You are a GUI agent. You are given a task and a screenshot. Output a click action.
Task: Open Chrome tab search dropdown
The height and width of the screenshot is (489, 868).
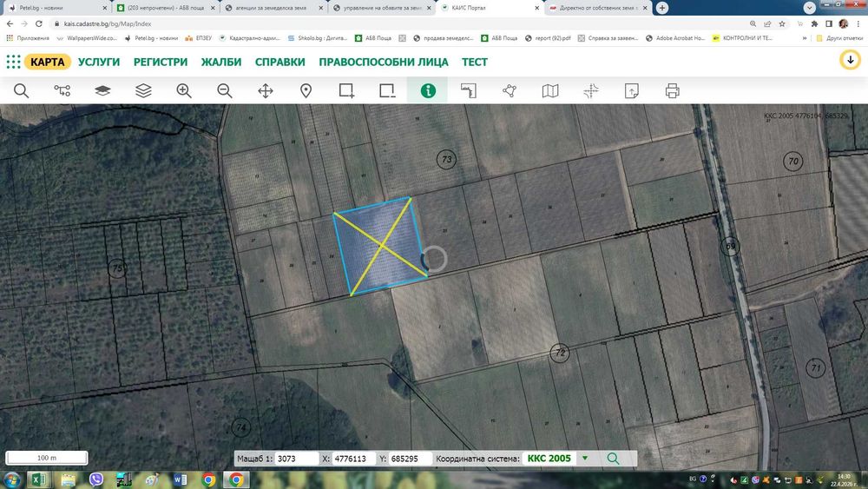(809, 8)
